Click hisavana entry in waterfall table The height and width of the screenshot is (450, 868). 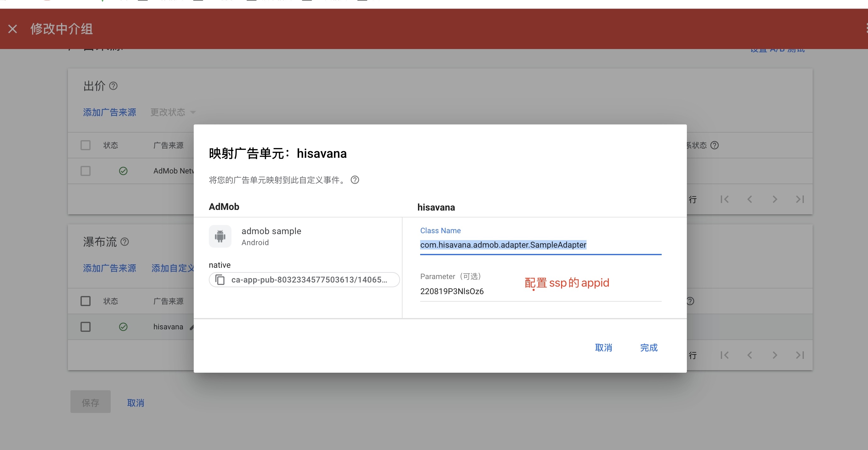click(168, 327)
